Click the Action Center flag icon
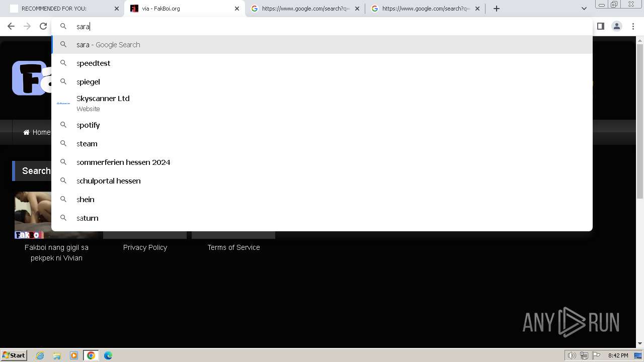The width and height of the screenshot is (644, 362). pyautogui.click(x=596, y=355)
